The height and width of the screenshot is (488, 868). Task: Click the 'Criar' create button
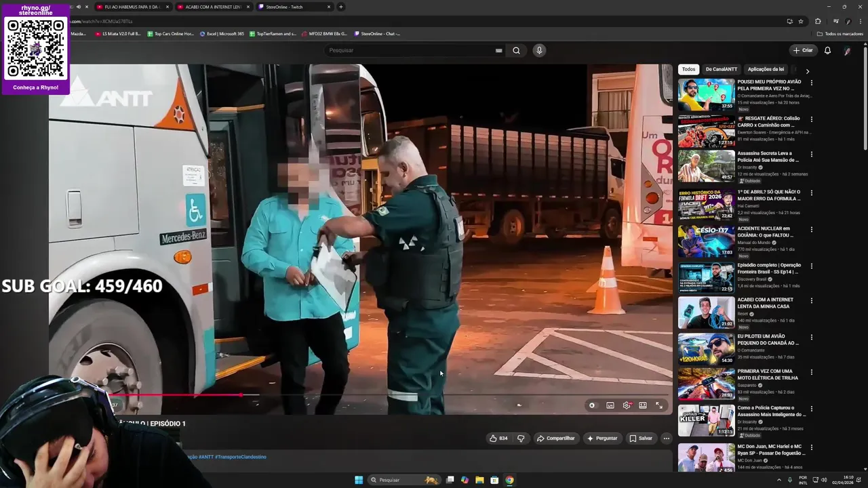pos(803,50)
